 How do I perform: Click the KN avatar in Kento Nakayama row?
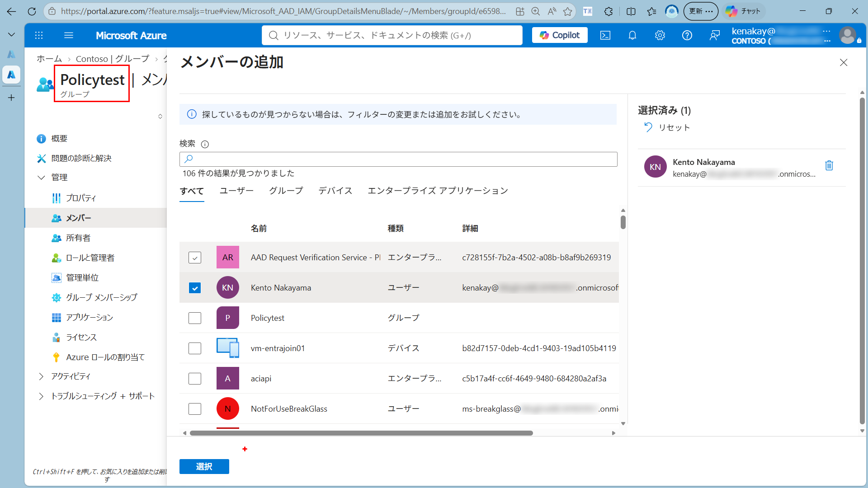pyautogui.click(x=228, y=287)
